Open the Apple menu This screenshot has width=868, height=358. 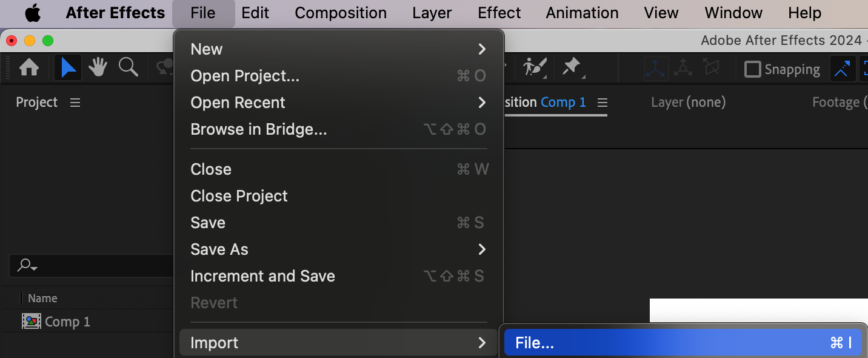point(32,13)
